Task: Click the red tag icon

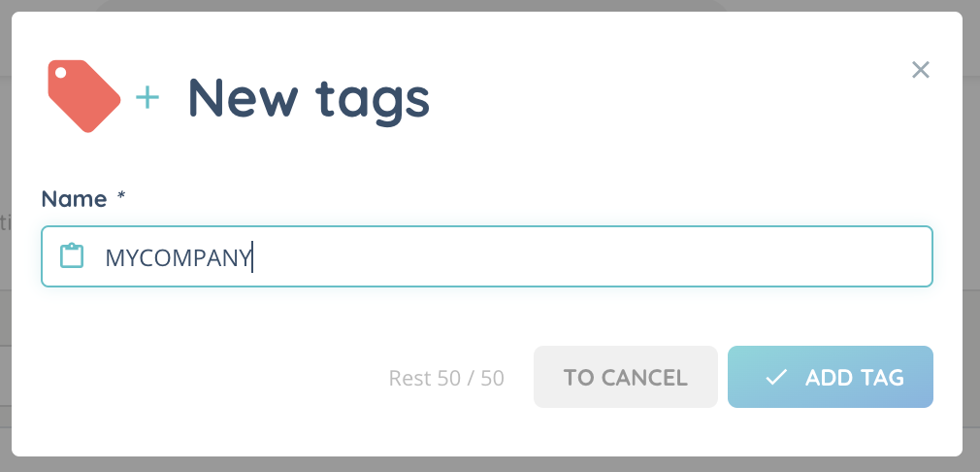Action: pyautogui.click(x=82, y=95)
